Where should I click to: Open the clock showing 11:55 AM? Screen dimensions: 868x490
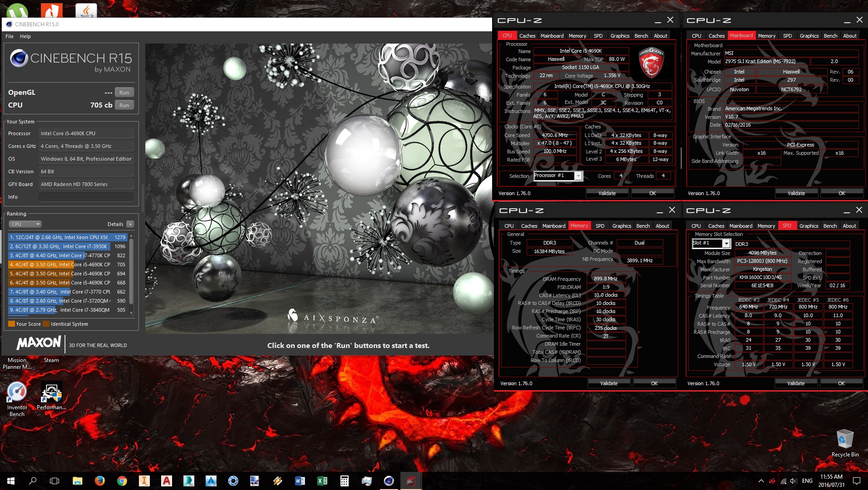(831, 481)
